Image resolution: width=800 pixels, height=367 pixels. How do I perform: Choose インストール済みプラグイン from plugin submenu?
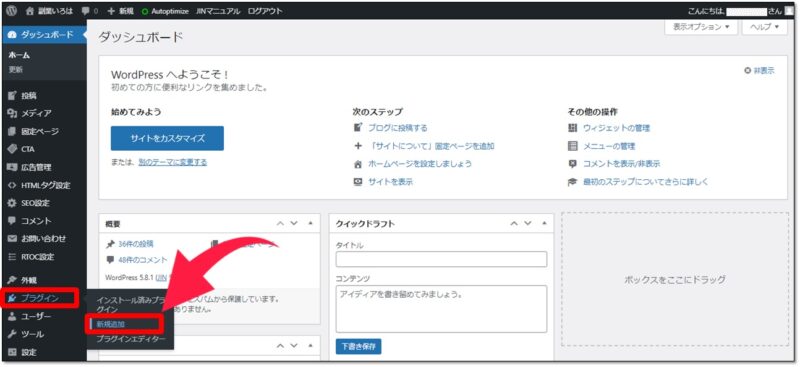point(131,305)
